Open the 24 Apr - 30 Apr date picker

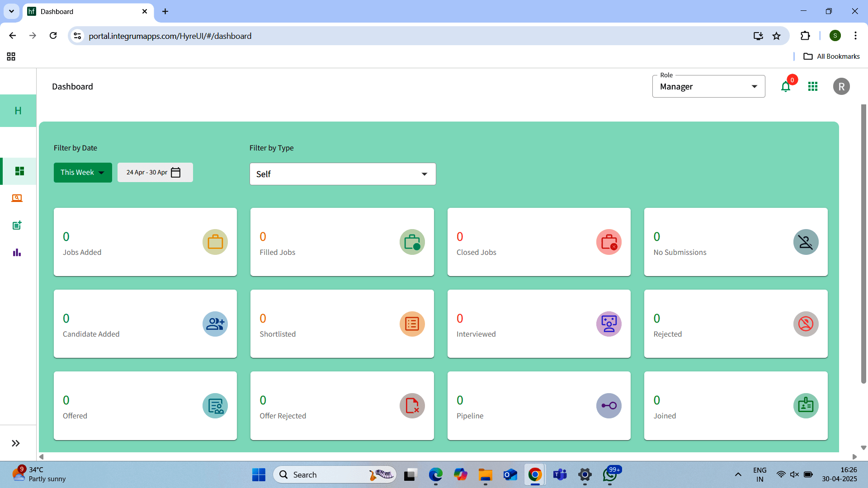[x=155, y=173]
